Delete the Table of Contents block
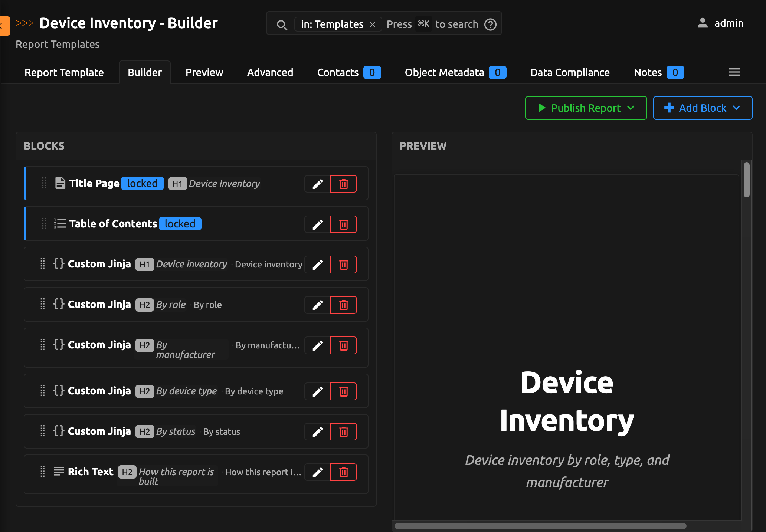The height and width of the screenshot is (532, 766). tap(344, 224)
